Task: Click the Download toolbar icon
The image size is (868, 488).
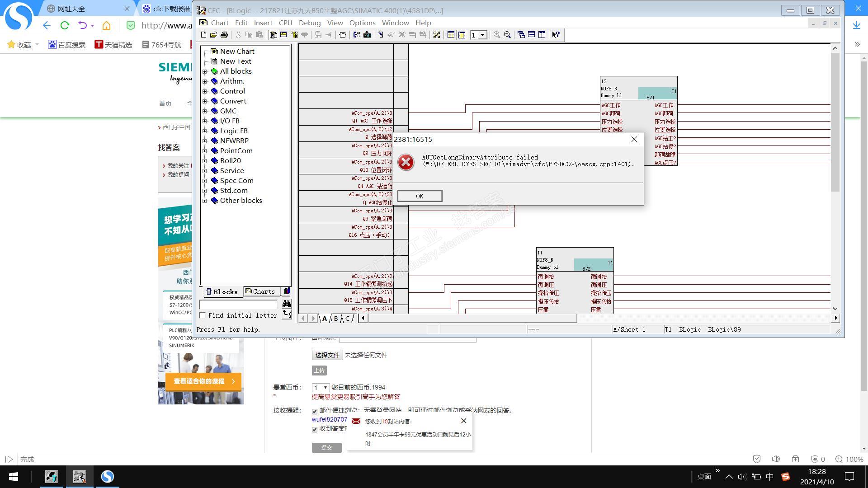Action: (367, 35)
